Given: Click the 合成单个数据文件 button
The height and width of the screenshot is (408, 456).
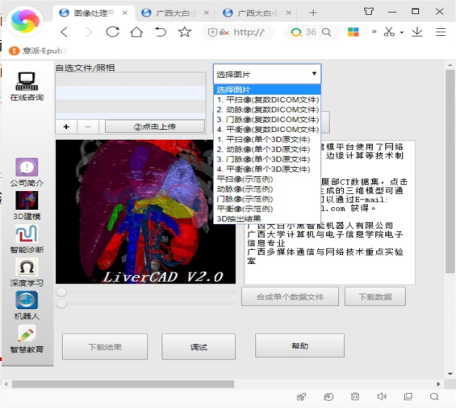Looking at the screenshot, I should pyautogui.click(x=290, y=297).
